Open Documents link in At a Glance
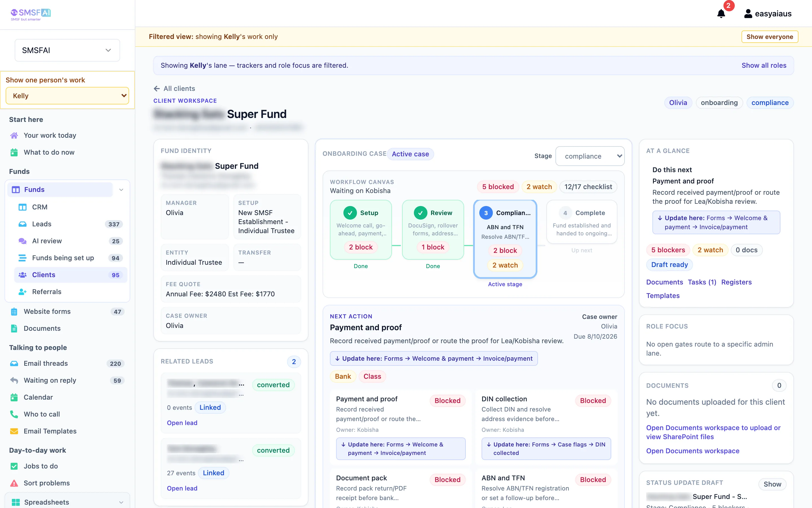812x508 pixels. point(664,282)
